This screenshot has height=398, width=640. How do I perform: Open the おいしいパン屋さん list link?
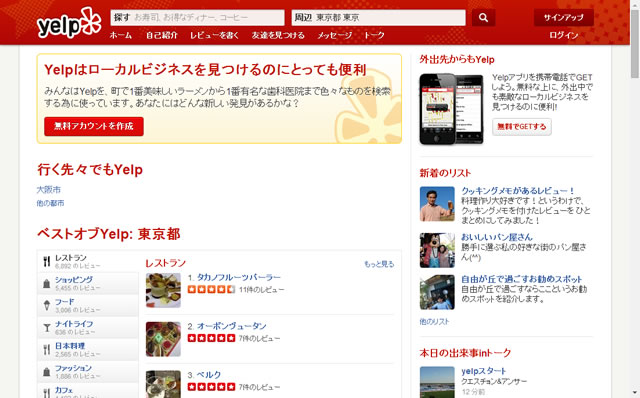point(497,237)
